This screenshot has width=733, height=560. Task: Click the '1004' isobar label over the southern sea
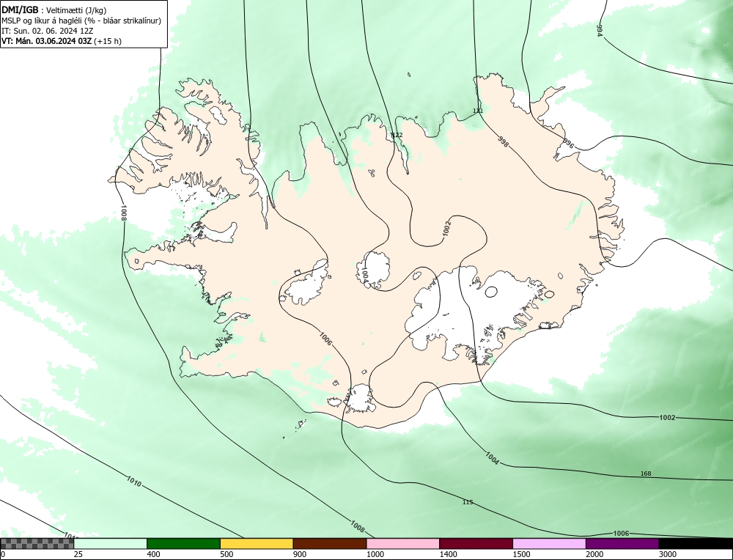(493, 458)
